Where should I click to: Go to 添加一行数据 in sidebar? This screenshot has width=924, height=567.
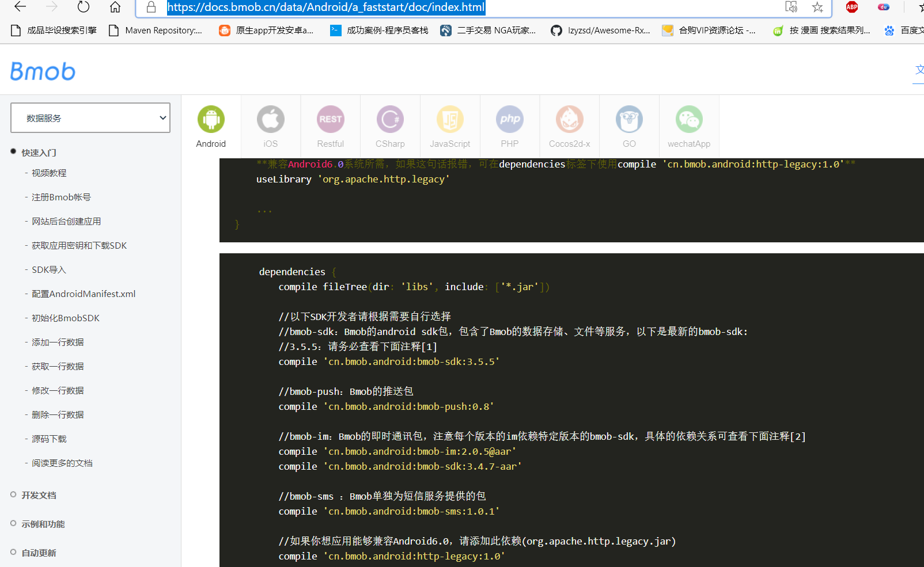click(x=58, y=342)
